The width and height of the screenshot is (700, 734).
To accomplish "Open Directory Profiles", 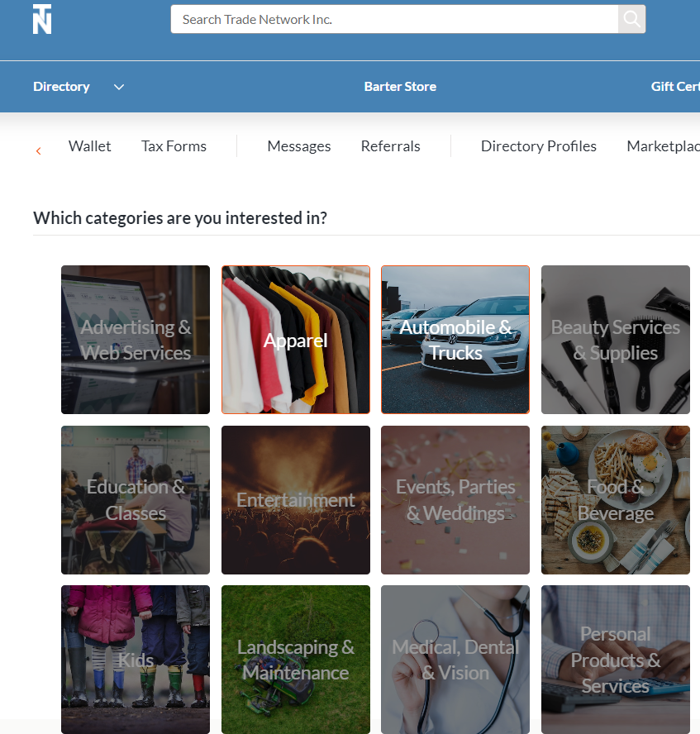I will [x=538, y=146].
